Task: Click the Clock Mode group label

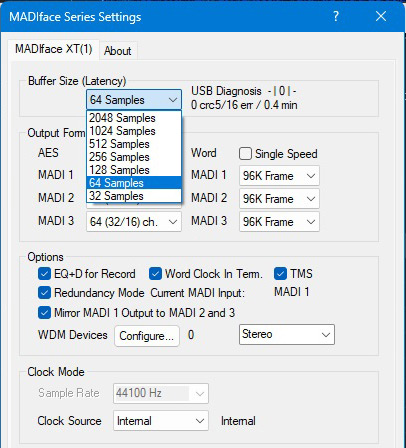Action: (56, 372)
